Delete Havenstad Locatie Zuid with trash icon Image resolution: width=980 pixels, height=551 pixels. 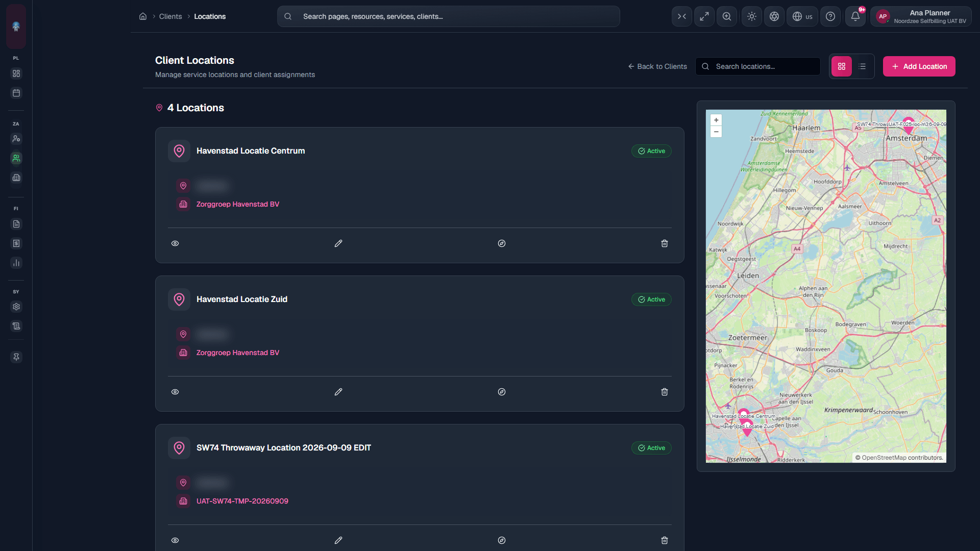point(665,392)
